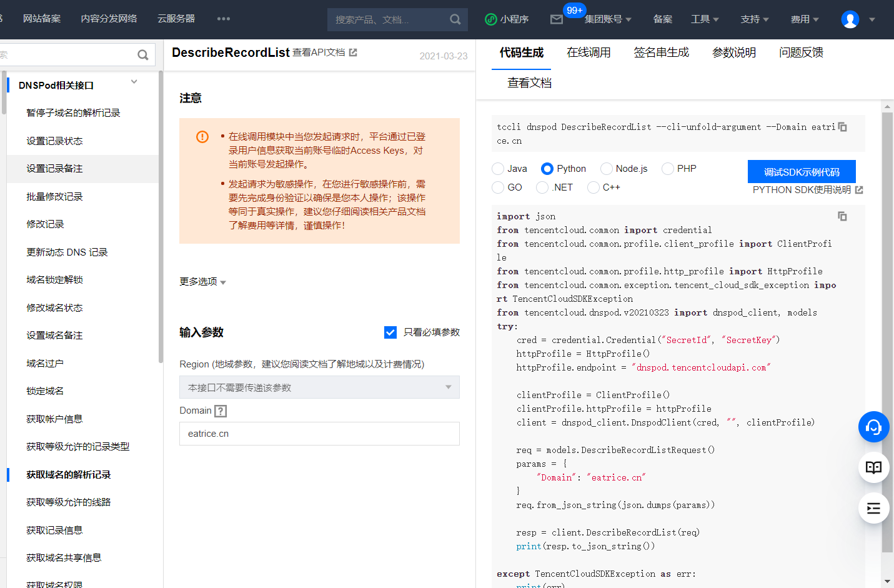894x588 pixels.
Task: Switch to the 代码生成 tab
Action: tap(522, 52)
